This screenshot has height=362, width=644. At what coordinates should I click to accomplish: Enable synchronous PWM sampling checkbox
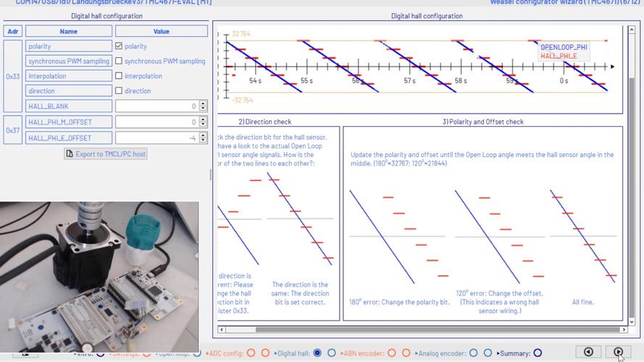tap(119, 61)
